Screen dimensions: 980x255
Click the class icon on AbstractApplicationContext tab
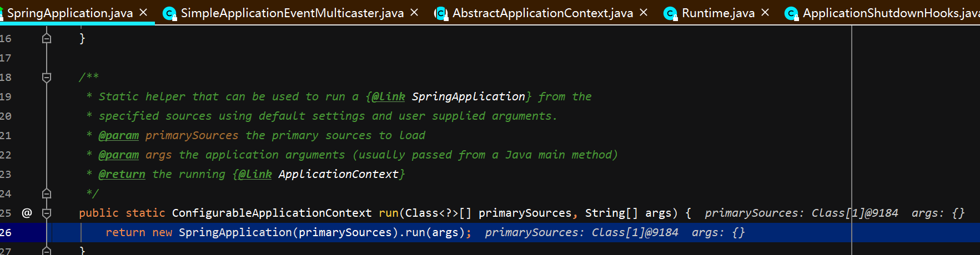(x=441, y=13)
